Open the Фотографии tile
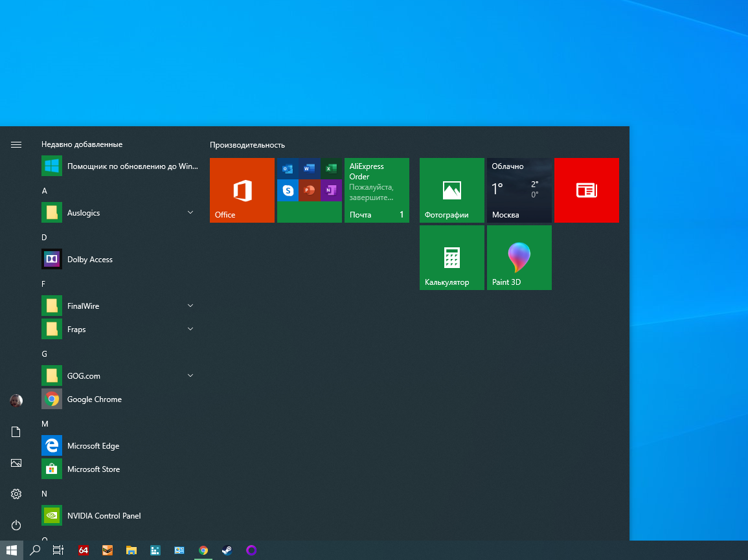Screen dimensions: 748x560 coord(452,190)
